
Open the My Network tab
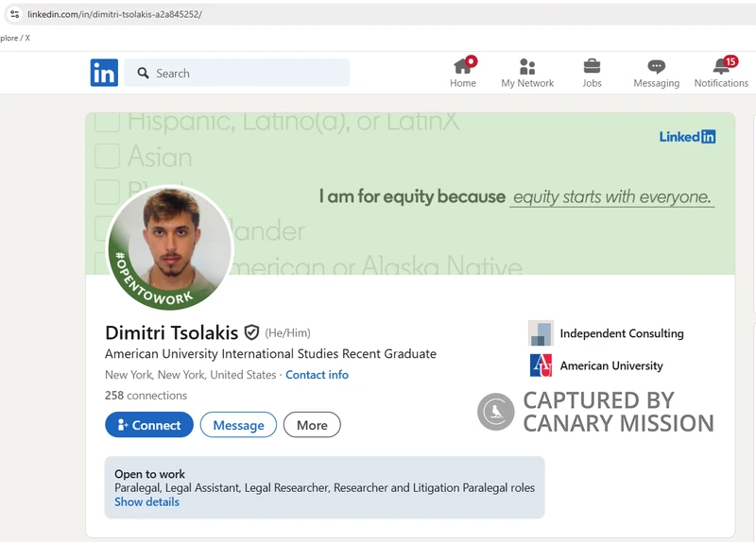[x=527, y=73]
